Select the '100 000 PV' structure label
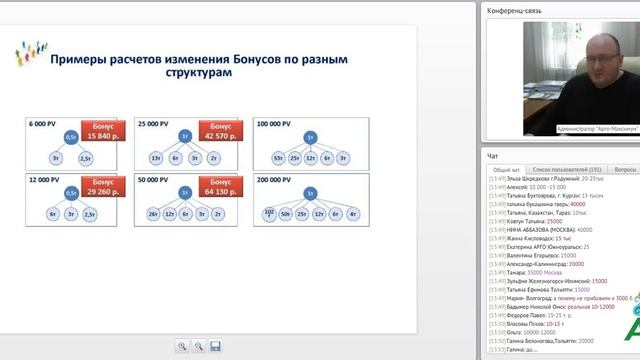640x360 pixels. pyautogui.click(x=274, y=124)
